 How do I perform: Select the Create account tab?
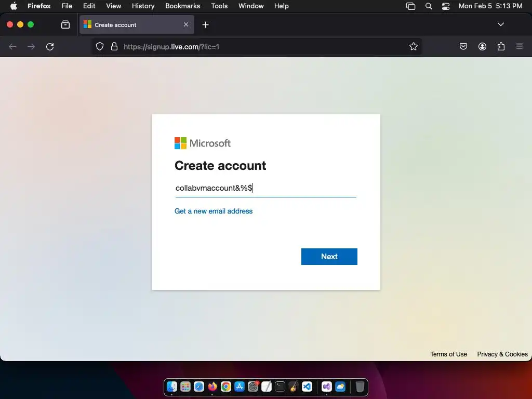pyautogui.click(x=137, y=25)
